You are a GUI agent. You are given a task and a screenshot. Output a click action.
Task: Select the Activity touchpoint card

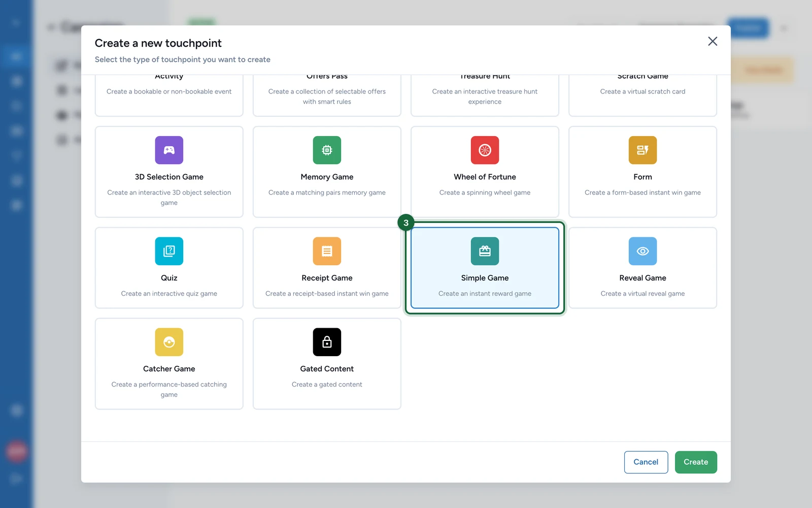click(x=169, y=96)
